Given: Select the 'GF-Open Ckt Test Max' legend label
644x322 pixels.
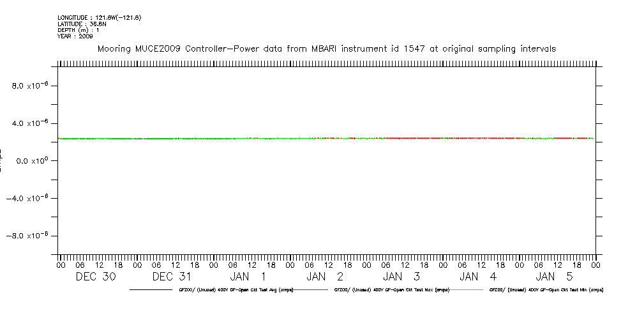Looking at the screenshot, I should click(392, 289).
